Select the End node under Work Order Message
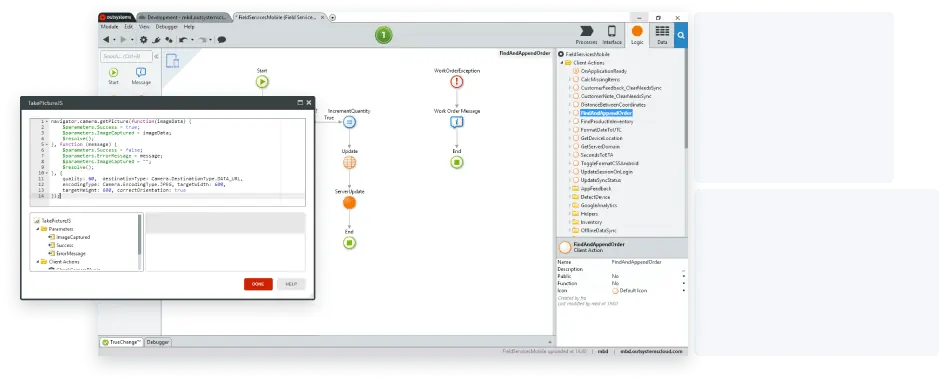The image size is (939, 381). [457, 162]
